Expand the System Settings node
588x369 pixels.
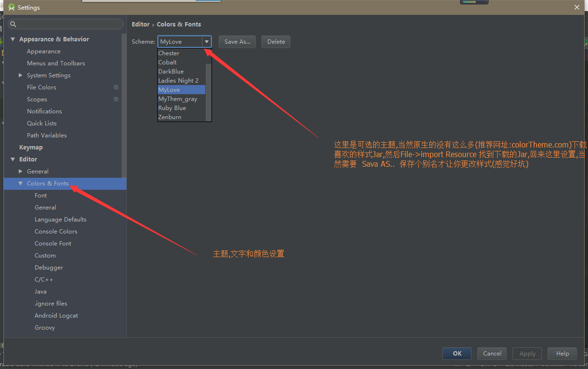(x=21, y=75)
